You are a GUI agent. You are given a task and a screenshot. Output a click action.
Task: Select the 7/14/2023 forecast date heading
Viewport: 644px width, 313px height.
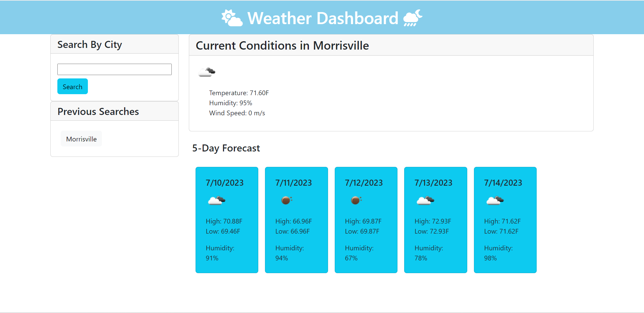point(503,183)
